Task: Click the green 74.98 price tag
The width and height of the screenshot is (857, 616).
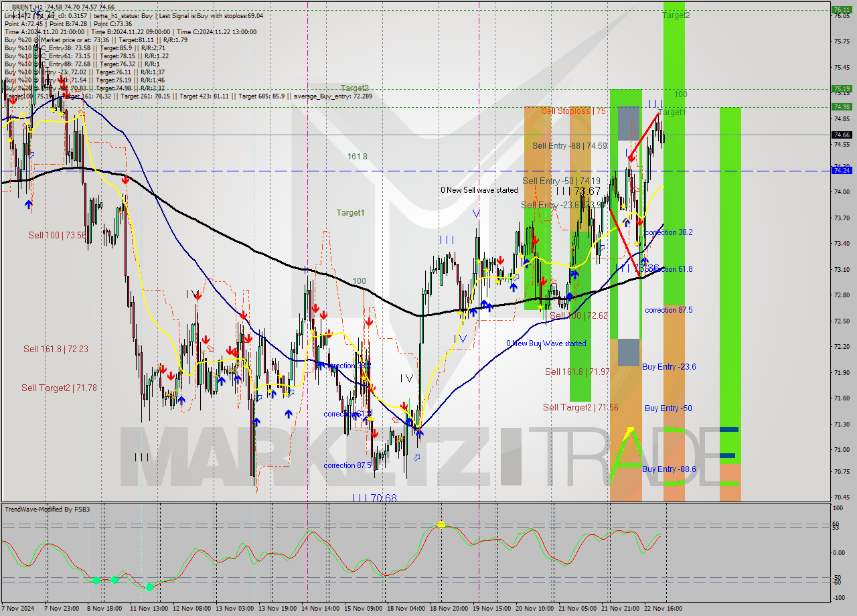Action: tap(842, 106)
